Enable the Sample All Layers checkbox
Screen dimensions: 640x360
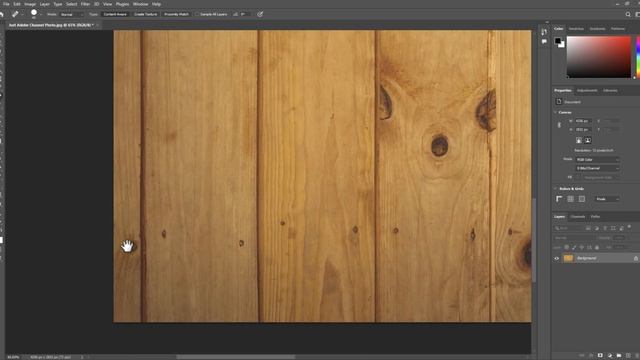click(x=197, y=14)
